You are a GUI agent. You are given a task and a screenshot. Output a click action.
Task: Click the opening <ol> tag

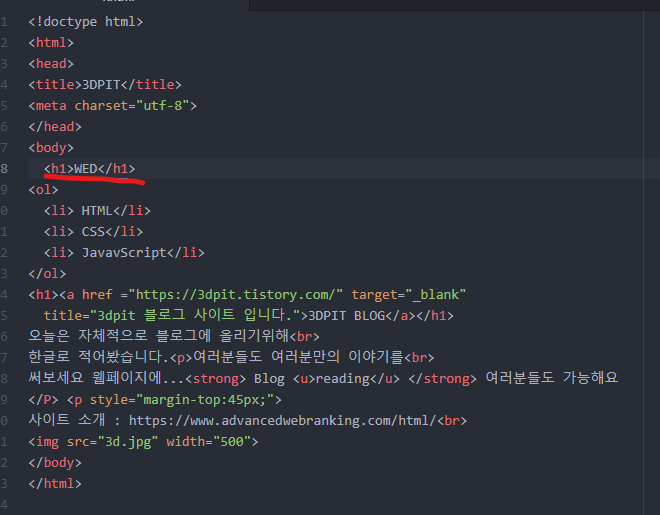click(43, 190)
